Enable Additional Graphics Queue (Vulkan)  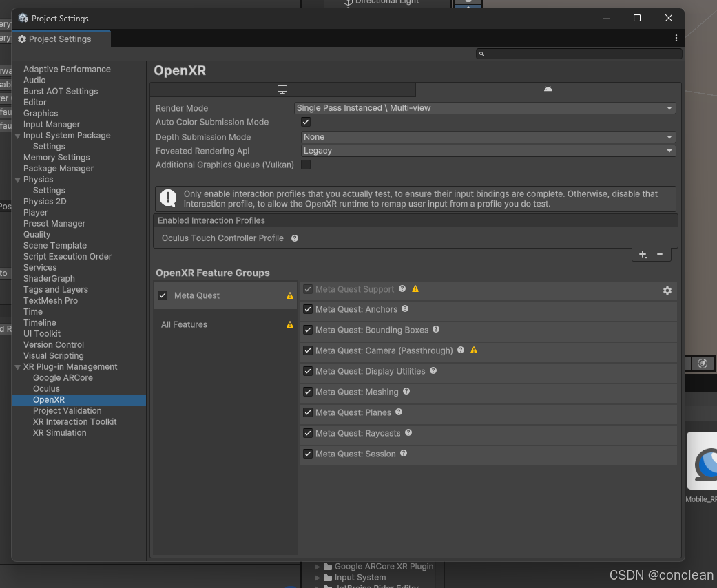point(305,165)
